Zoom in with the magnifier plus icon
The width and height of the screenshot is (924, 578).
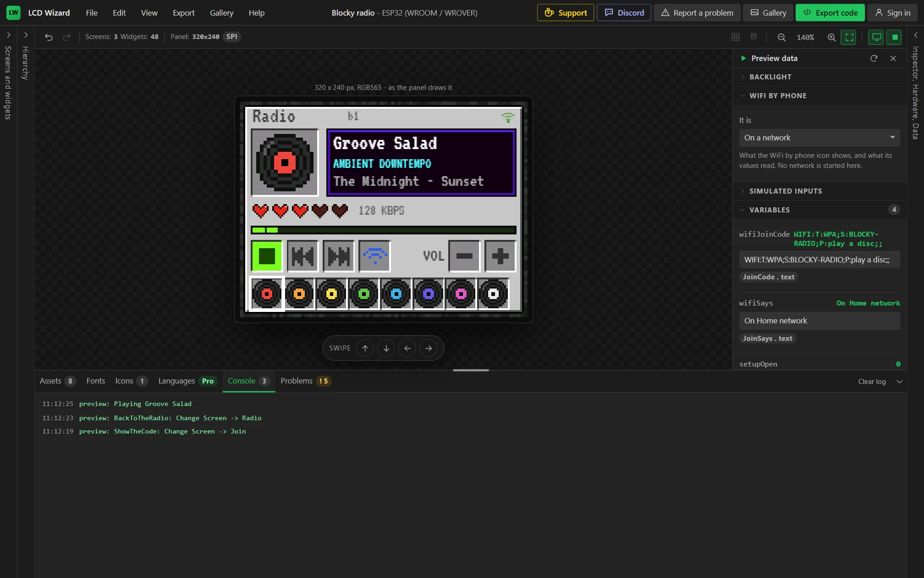[x=831, y=37]
